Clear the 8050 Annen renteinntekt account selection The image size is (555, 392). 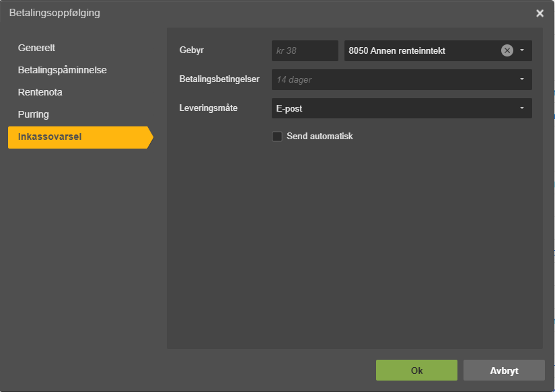[507, 50]
